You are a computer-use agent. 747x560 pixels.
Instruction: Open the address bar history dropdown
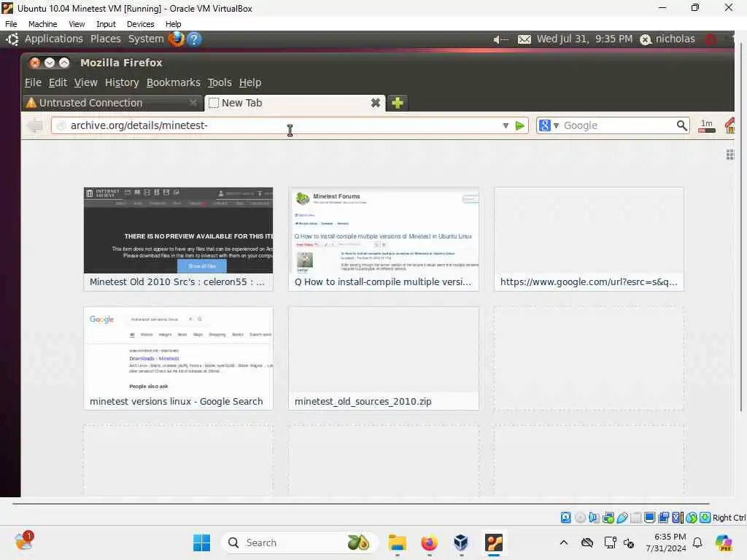pos(506,125)
